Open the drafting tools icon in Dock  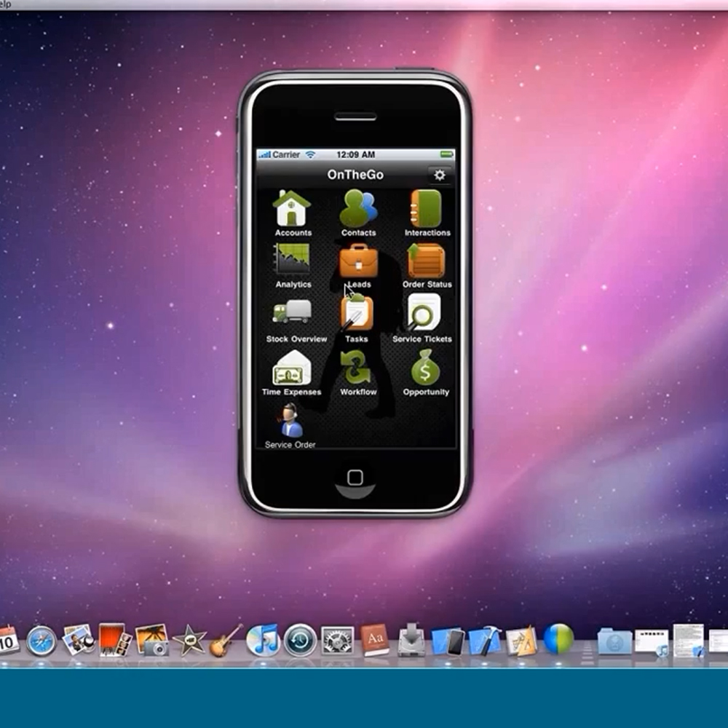pyautogui.click(x=522, y=641)
